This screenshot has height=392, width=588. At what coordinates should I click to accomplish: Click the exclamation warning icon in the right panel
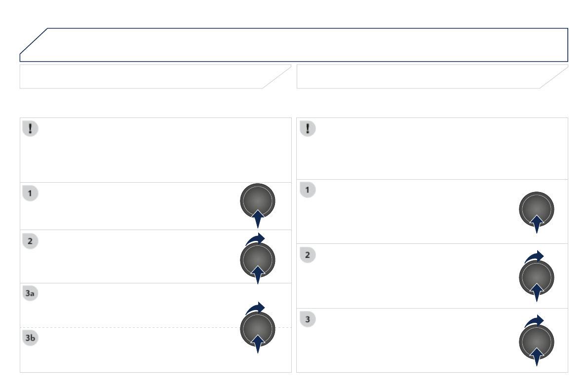click(308, 129)
